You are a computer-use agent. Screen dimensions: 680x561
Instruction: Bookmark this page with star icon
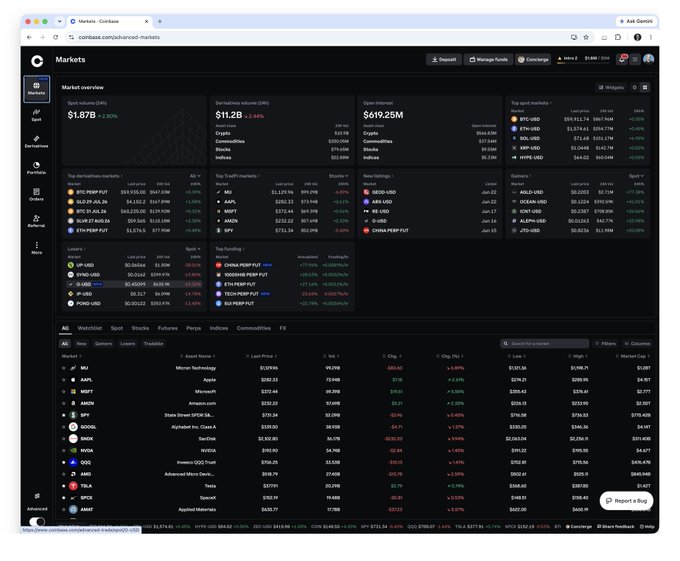pos(586,37)
